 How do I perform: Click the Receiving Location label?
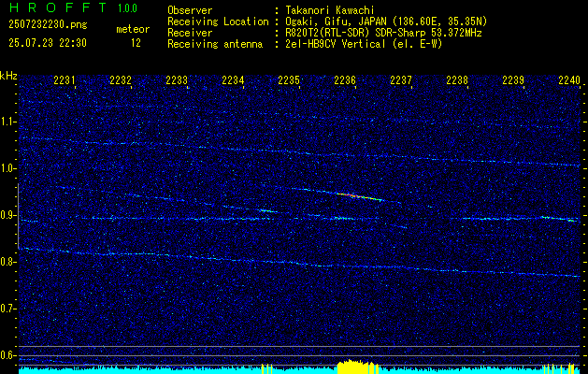click(218, 22)
